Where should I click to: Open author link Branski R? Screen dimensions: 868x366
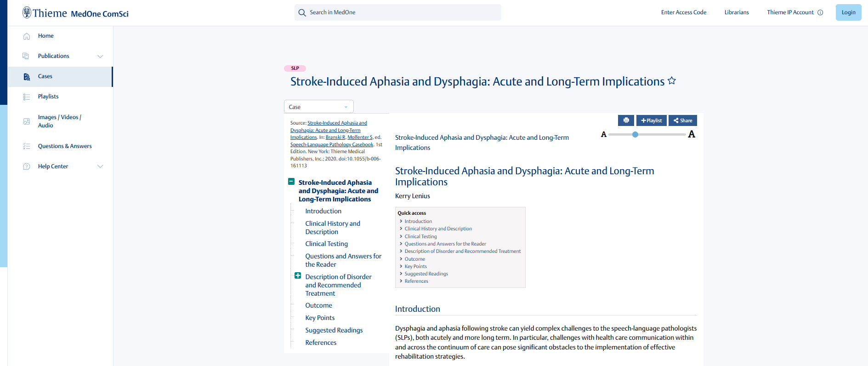click(335, 137)
